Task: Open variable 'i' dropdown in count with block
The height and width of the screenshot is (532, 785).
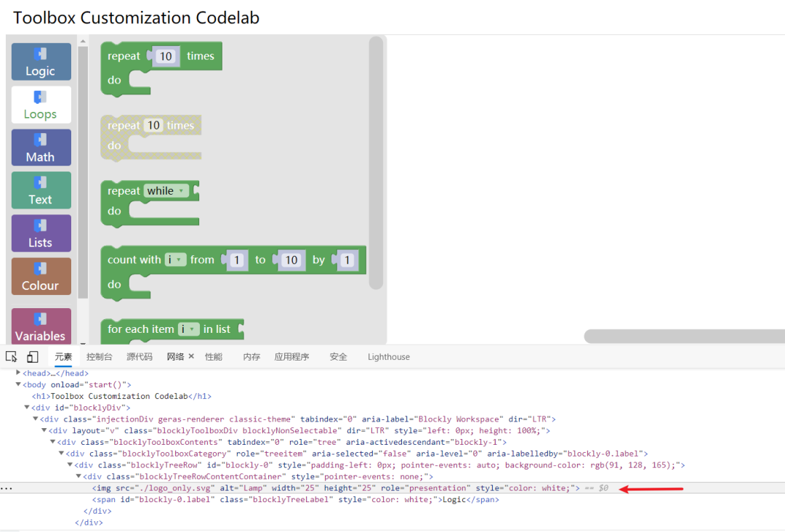Action: 175,259
